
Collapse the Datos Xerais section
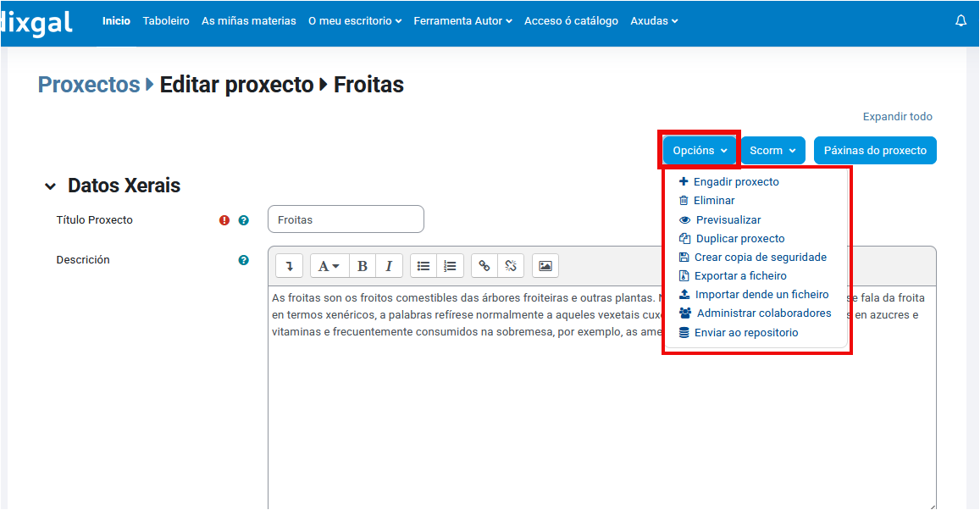[x=51, y=186]
